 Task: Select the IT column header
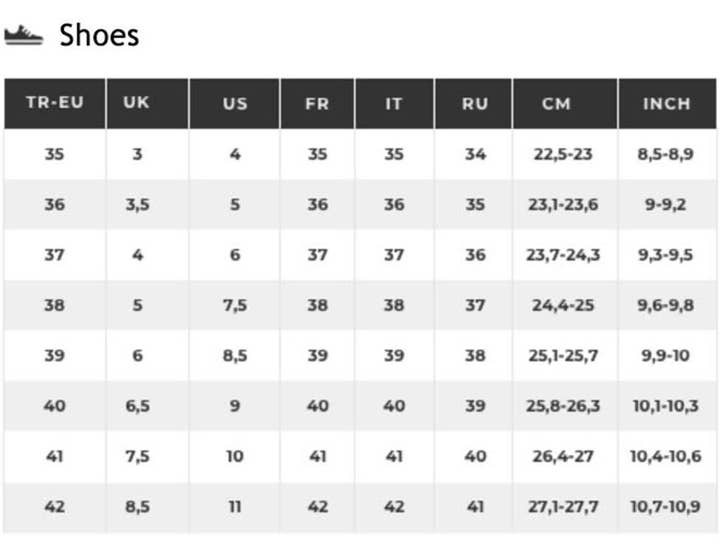coord(394,103)
